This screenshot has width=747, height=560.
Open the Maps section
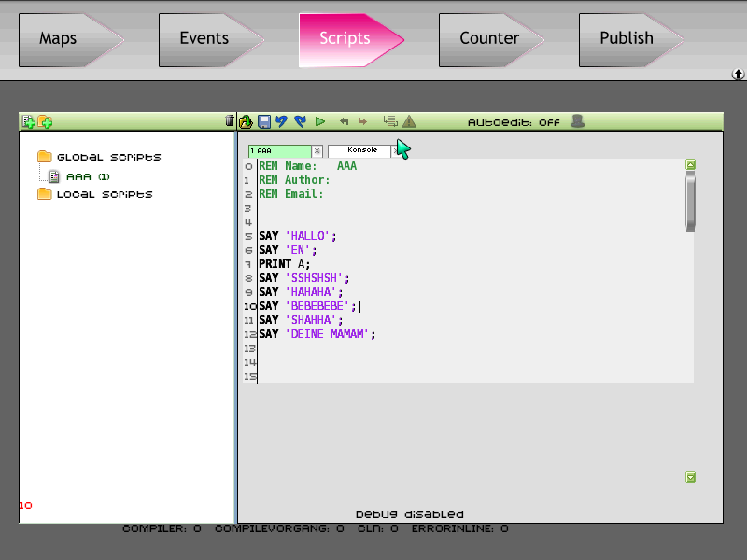[x=58, y=39]
